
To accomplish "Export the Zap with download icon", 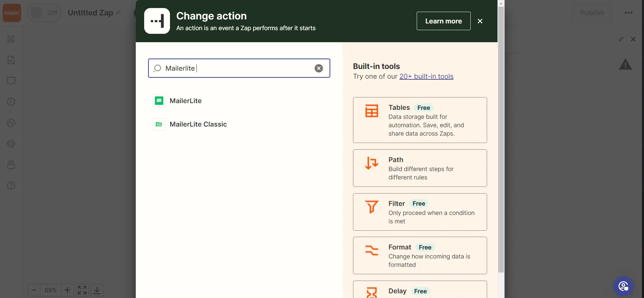I will click(97, 290).
